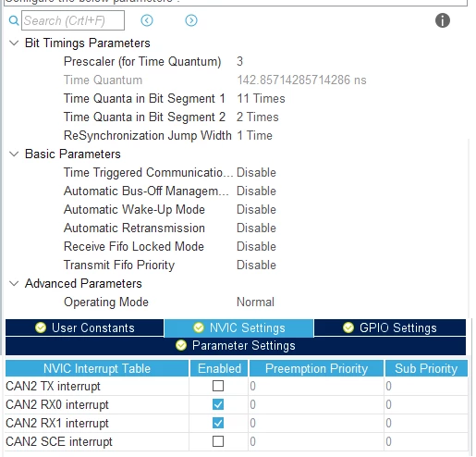
Task: Open Operating Mode Normal value
Action: pyautogui.click(x=255, y=302)
